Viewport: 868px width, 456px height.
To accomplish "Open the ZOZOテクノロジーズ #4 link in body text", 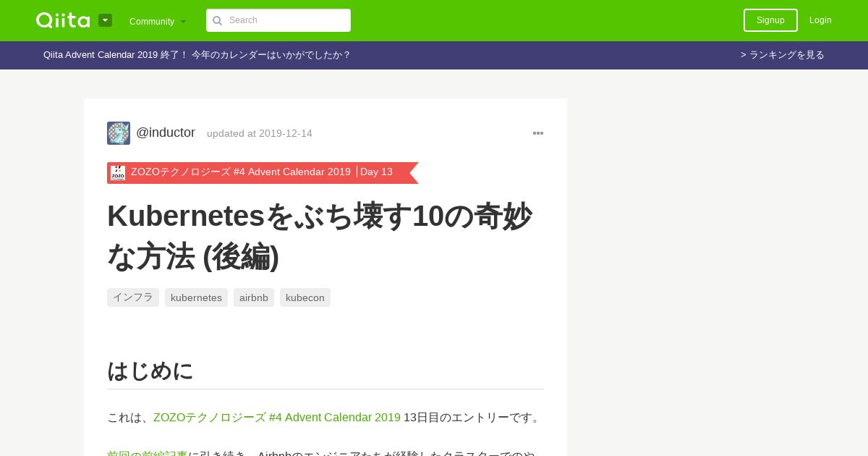I will click(277, 418).
